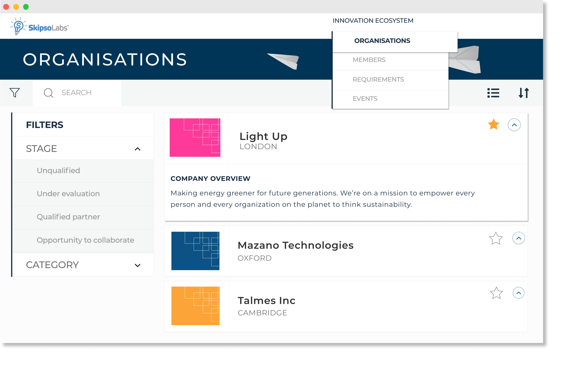
Task: Collapse the Light Up card chevron
Action: [514, 125]
